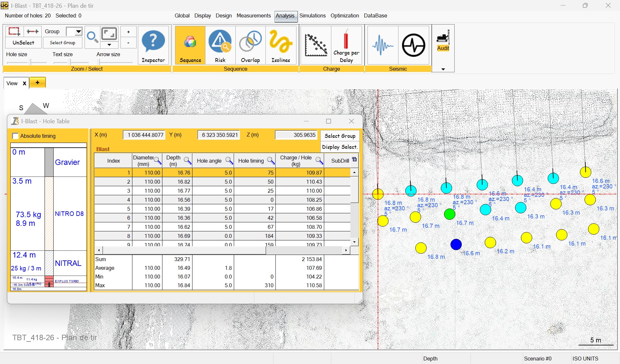Select the Seismic waveform tool

[x=382, y=45]
